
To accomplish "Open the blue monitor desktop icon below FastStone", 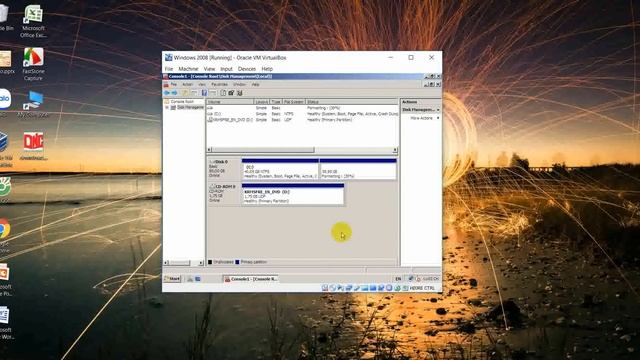I will click(33, 104).
